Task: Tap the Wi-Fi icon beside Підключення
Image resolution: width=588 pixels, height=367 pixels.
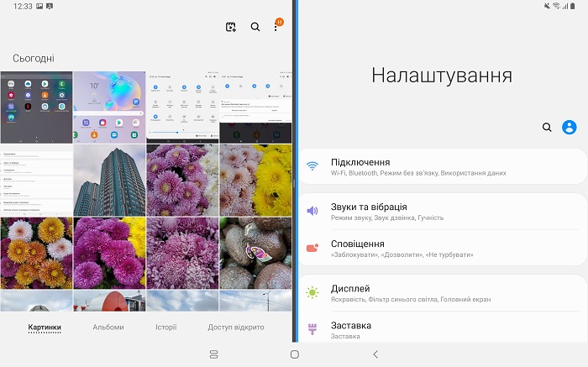Action: (x=312, y=166)
